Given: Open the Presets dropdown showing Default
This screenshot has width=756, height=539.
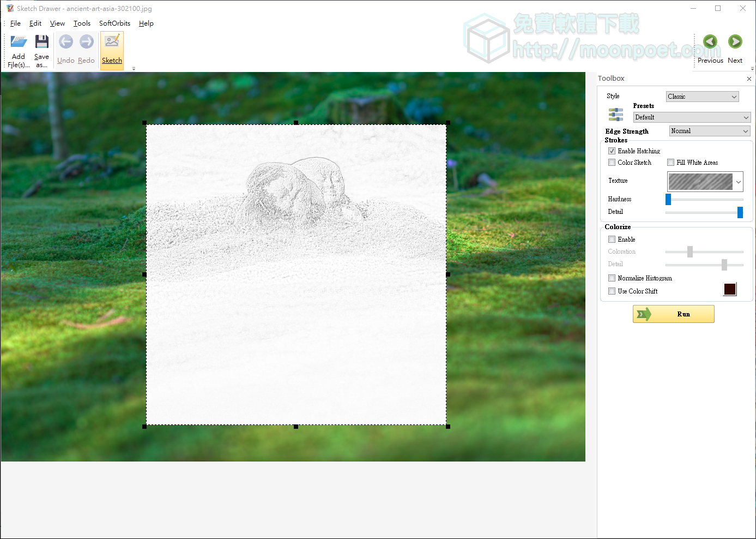Looking at the screenshot, I should 691,117.
